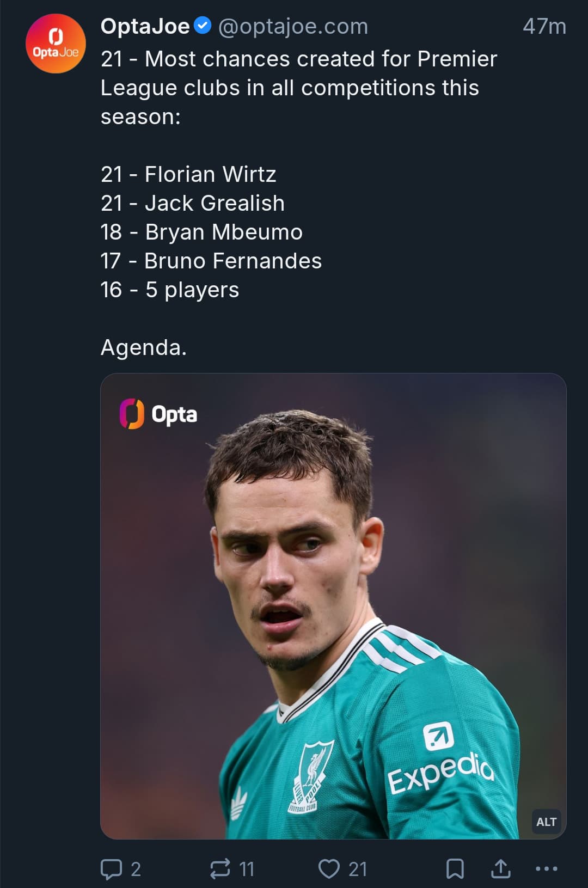
Task: Reply to the OptaJoe post
Action: [112, 869]
